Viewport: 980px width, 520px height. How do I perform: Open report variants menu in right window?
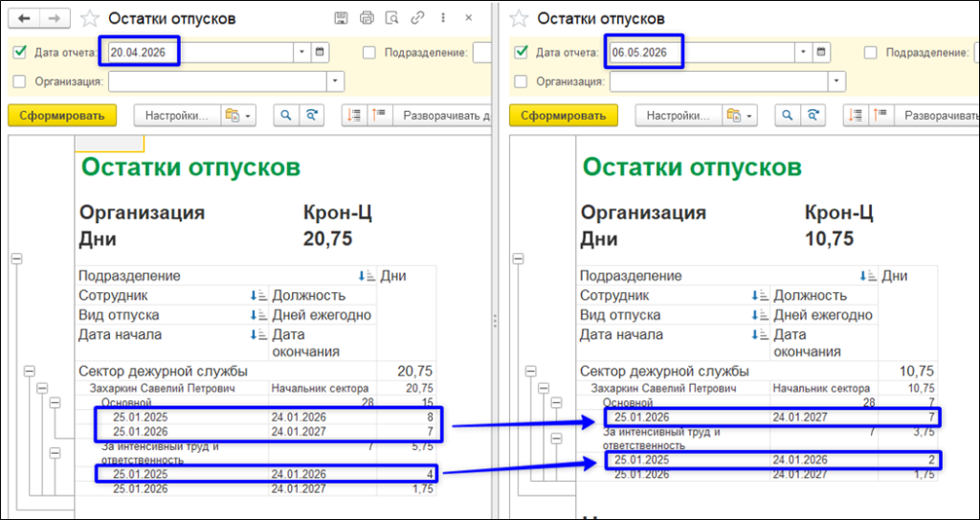[x=741, y=115]
